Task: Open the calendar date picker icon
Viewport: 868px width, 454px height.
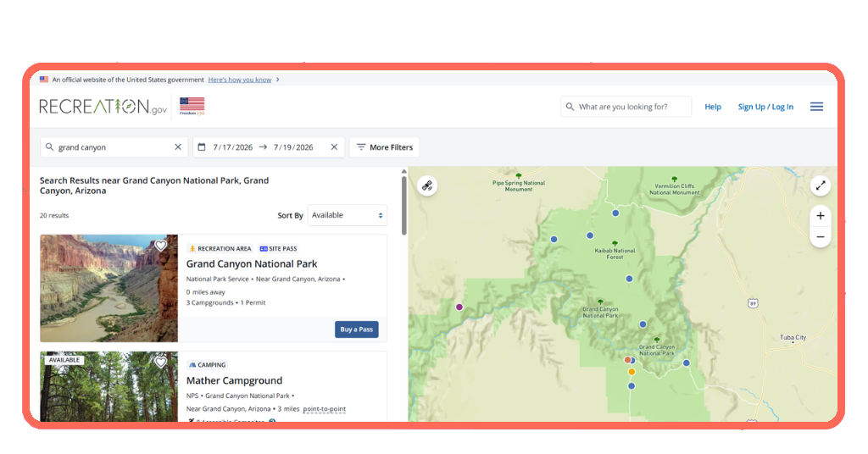Action: click(202, 147)
